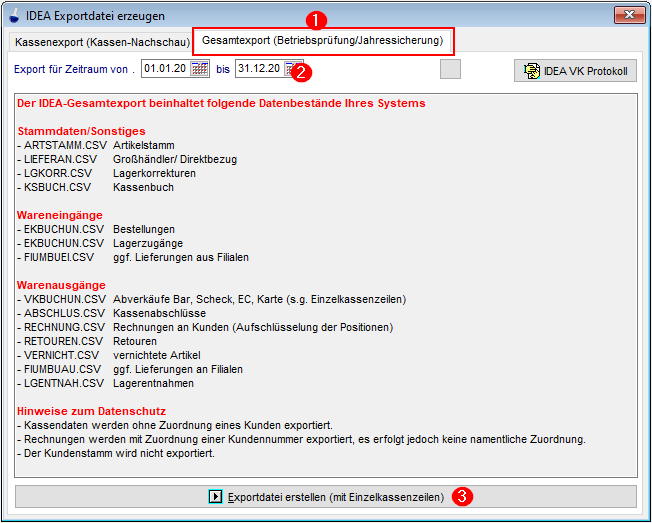Click the RETOUREN.CSV Retouren line

pos(87,341)
